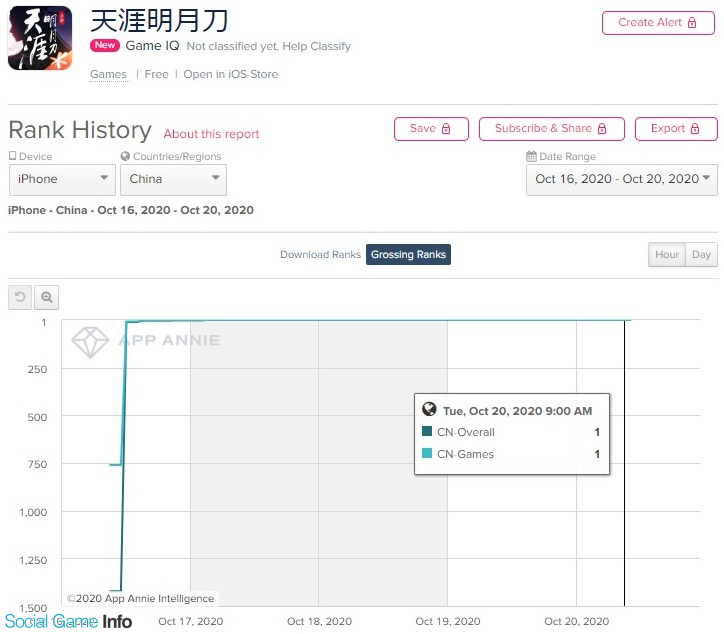The width and height of the screenshot is (724, 634).
Task: Open the About this report link
Action: point(211,134)
